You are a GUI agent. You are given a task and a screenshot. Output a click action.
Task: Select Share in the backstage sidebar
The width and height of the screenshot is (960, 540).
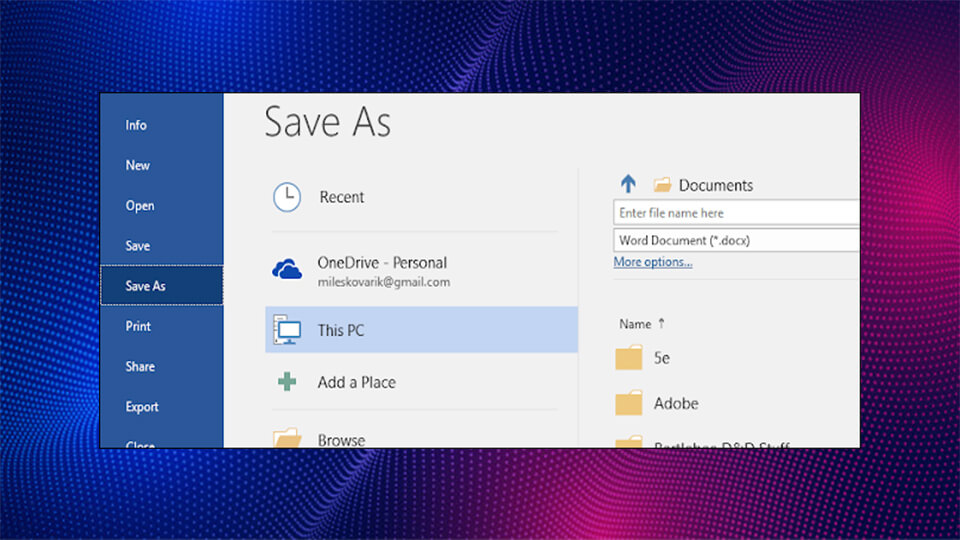[x=140, y=366]
